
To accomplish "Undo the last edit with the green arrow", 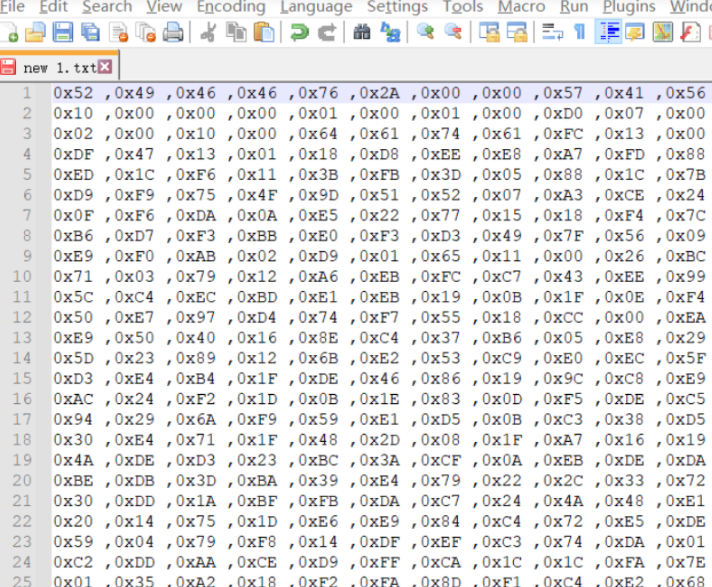I will [x=299, y=32].
